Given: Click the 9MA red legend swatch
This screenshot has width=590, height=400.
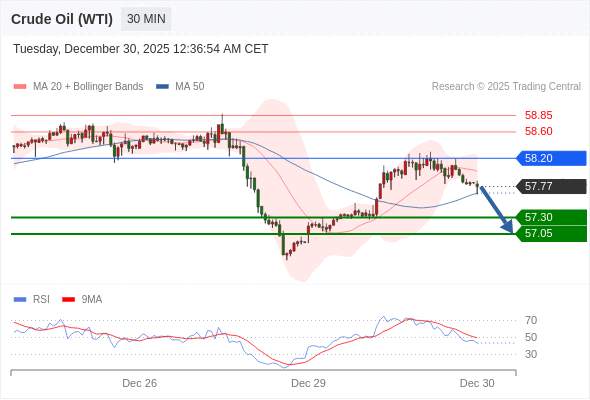Looking at the screenshot, I should pos(68,300).
